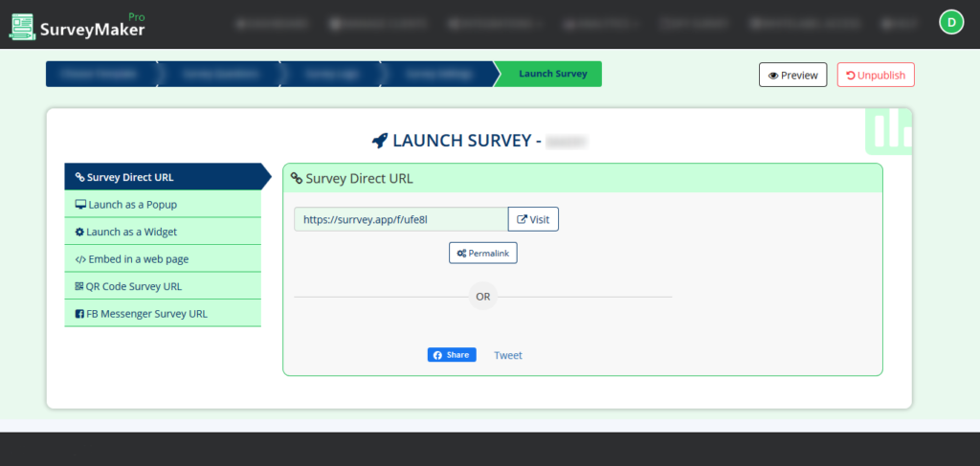Click the Preview button
Image resolution: width=980 pixels, height=466 pixels.
(x=792, y=75)
